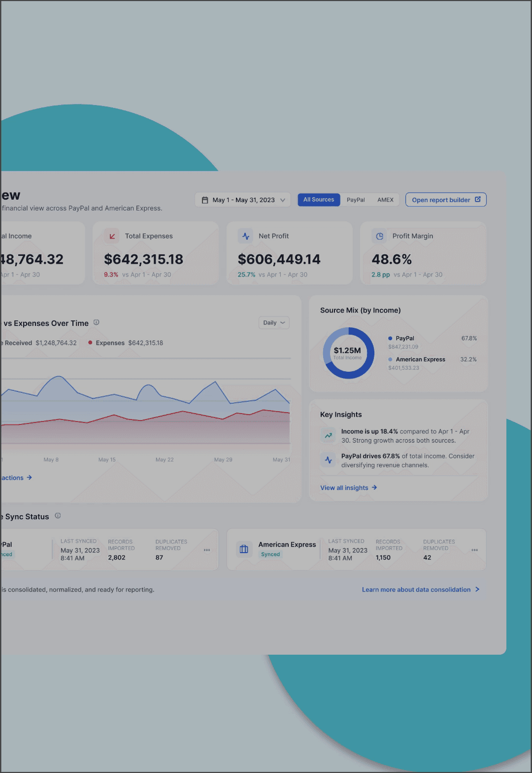This screenshot has width=532, height=773.
Task: Click the American Express legend color dot
Action: pos(390,359)
